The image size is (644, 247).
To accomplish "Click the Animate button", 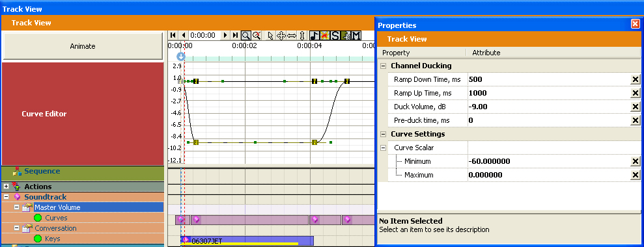I will pyautogui.click(x=83, y=46).
